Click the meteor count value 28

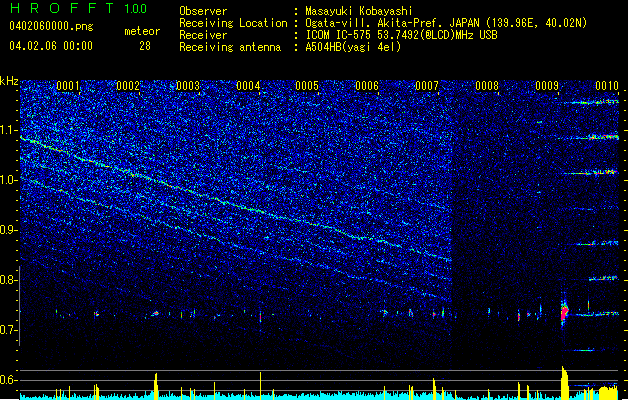coord(145,46)
